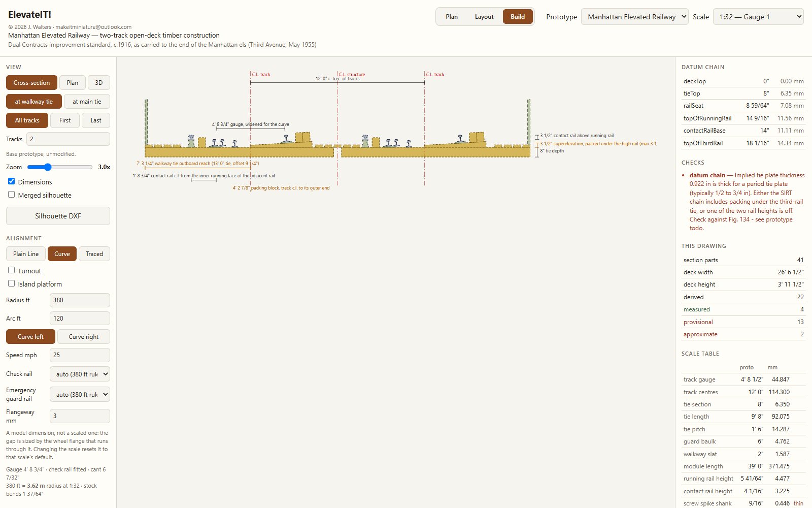Switch to the 3D view
The image size is (812, 508).
pyautogui.click(x=99, y=83)
